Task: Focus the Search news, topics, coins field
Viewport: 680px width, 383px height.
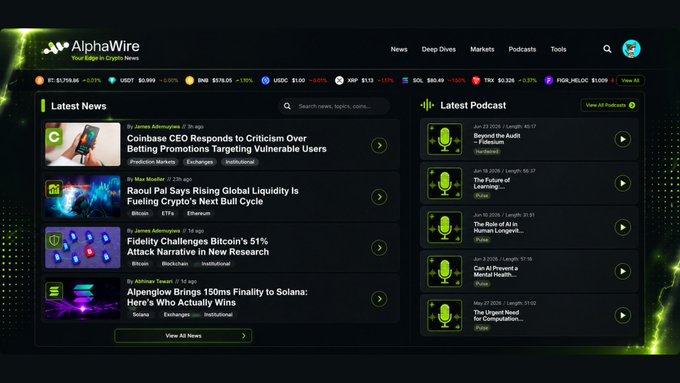Action: (x=334, y=106)
